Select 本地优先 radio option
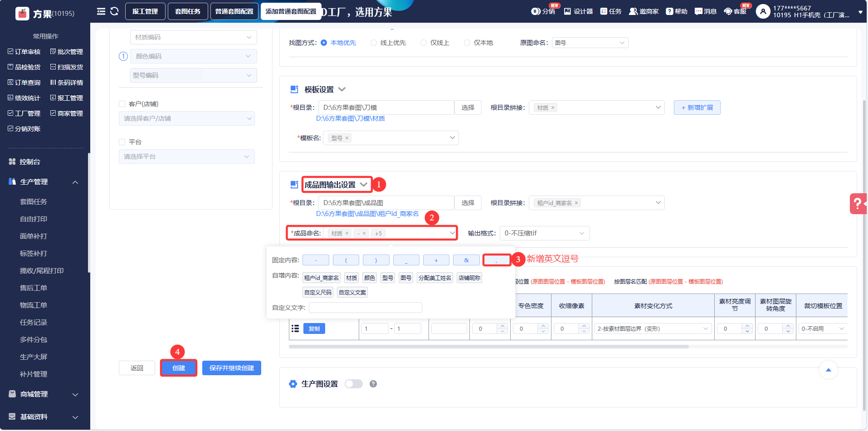Image resolution: width=868 pixels, height=431 pixels. pyautogui.click(x=324, y=43)
